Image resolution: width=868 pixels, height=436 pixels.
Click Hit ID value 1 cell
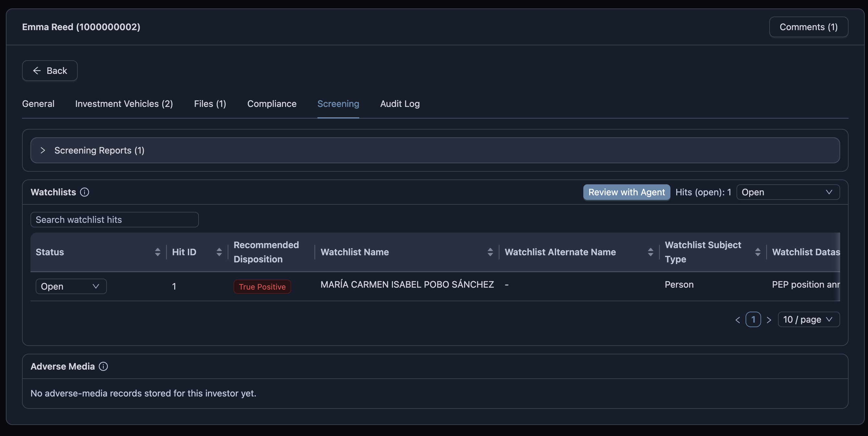pos(174,286)
